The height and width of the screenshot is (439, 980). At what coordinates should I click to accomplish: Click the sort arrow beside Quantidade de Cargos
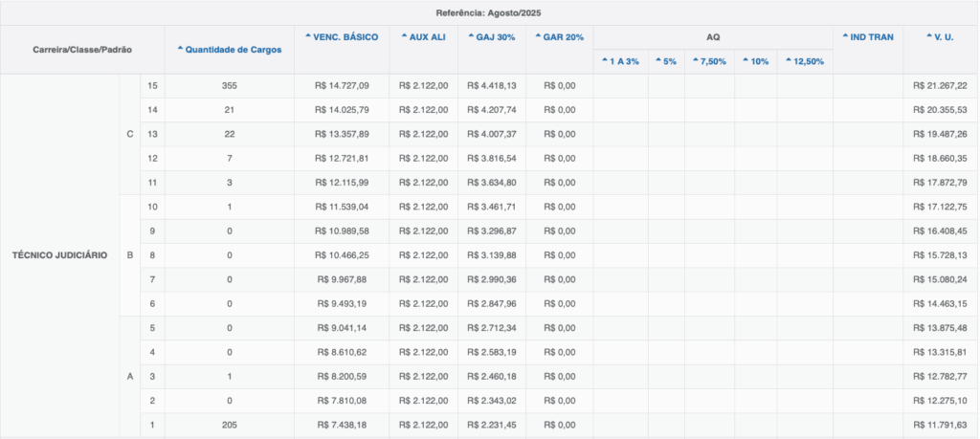click(181, 49)
